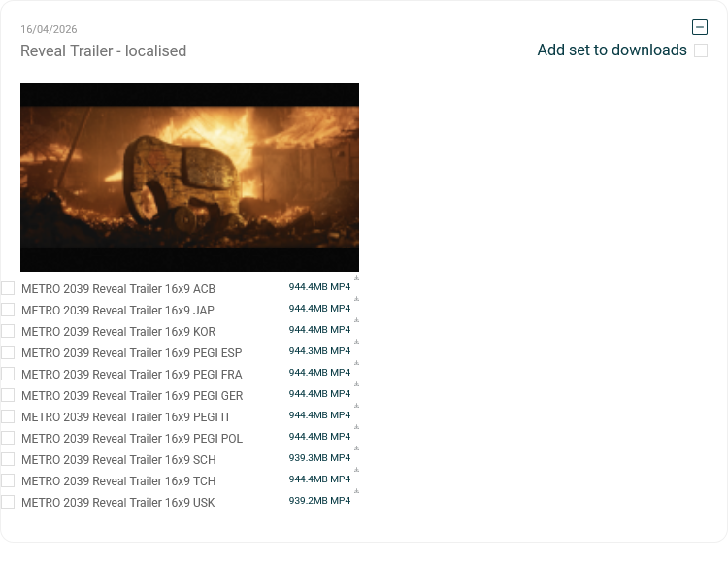Select checkbox for 16x9 SCH trailer
This screenshot has height=562, width=728.
click(8, 459)
